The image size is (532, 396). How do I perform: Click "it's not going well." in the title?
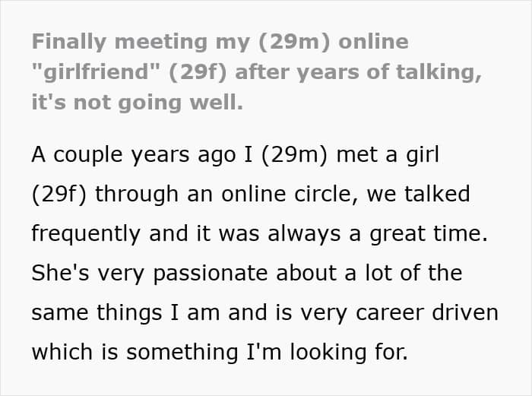pos(138,103)
